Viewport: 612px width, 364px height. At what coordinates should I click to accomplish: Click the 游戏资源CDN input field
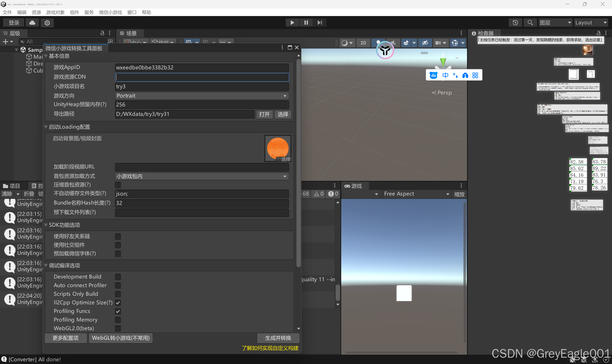(x=202, y=77)
